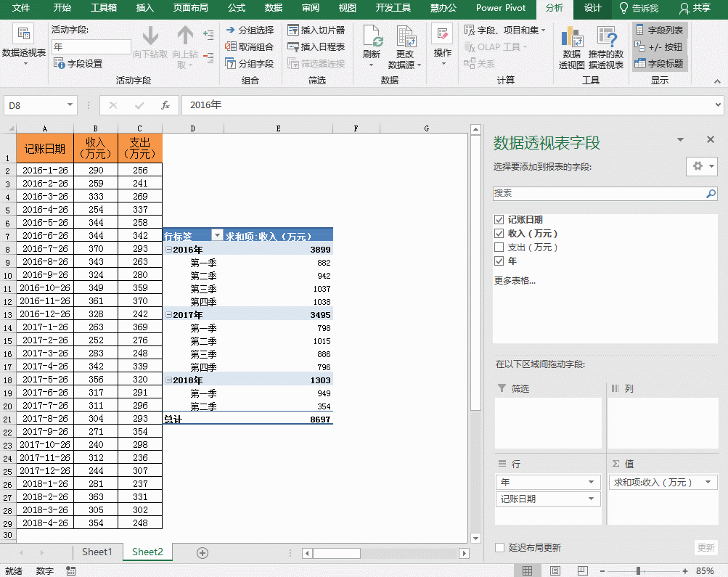
Task: Open 字段、项目和集 dropdown
Action: (504, 30)
